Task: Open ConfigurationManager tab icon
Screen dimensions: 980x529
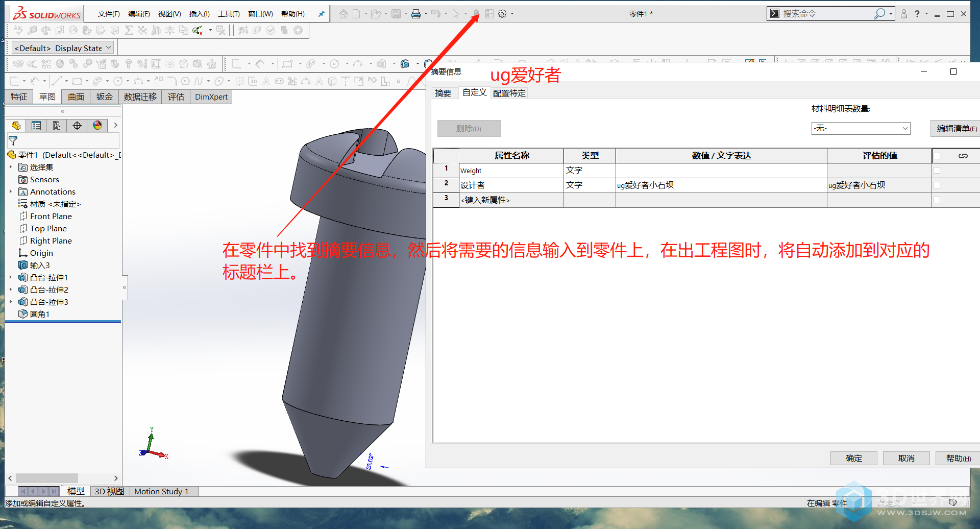Action: point(57,126)
